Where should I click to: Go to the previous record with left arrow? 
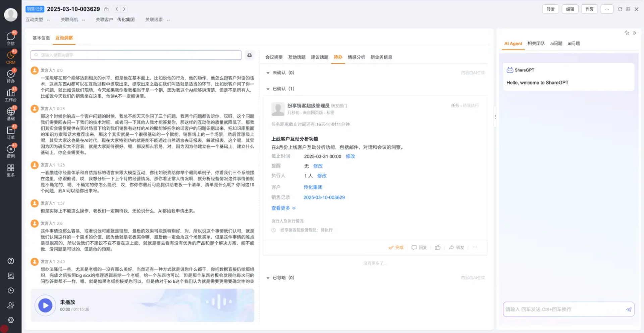117,9
